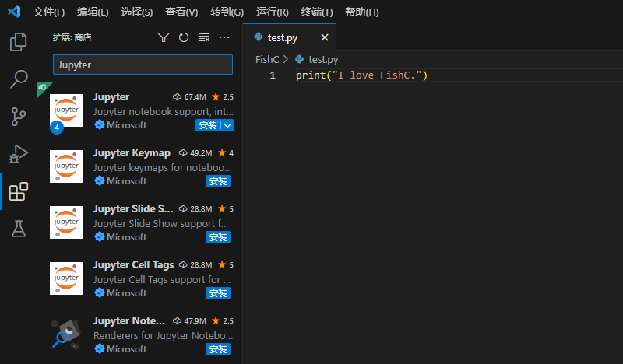Install the Jupyter Slide Show extension

tap(218, 237)
